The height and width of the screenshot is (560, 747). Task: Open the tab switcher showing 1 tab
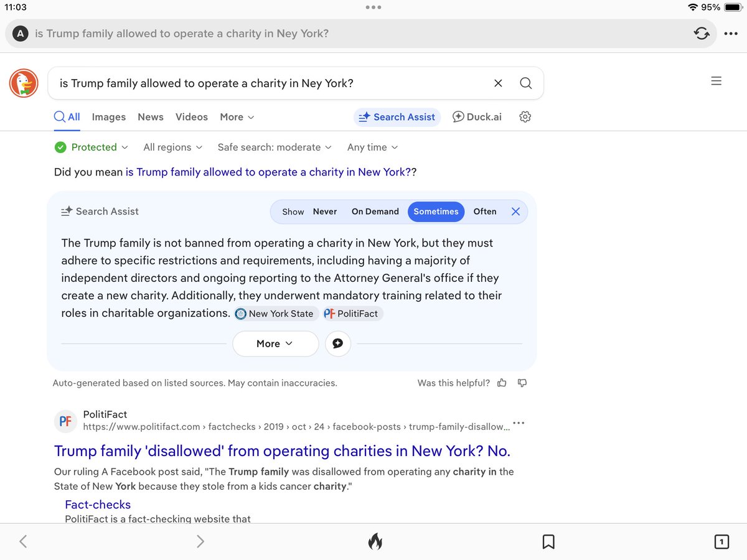click(721, 542)
